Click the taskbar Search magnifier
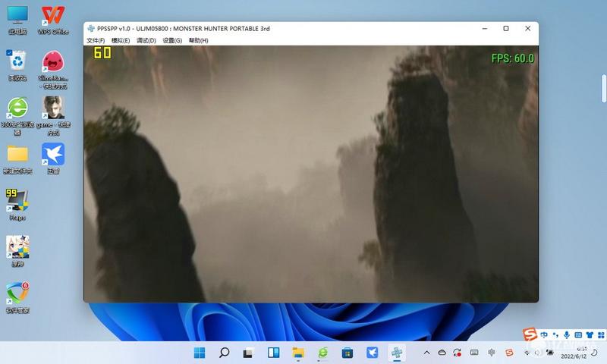607x364 pixels. [224, 353]
